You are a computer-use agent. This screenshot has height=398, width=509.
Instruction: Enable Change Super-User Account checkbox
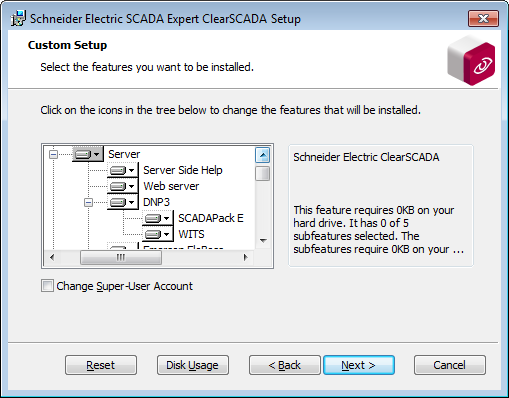coord(47,286)
